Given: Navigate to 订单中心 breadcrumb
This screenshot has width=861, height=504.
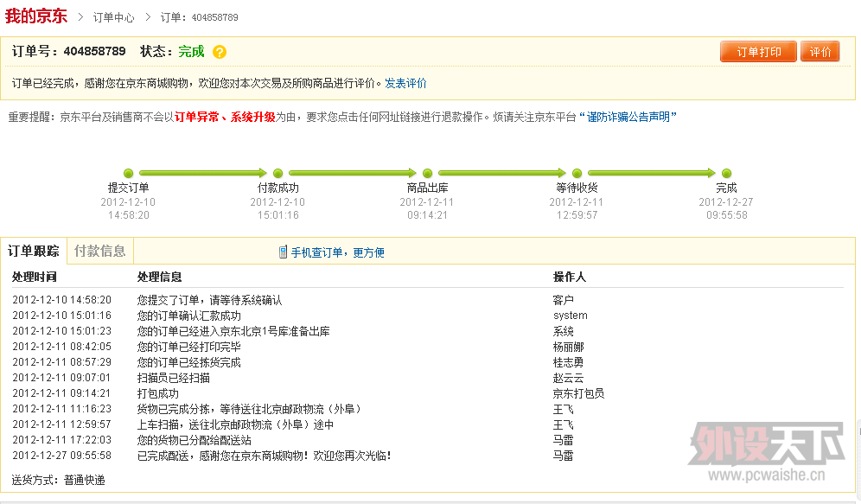Looking at the screenshot, I should coord(113,17).
